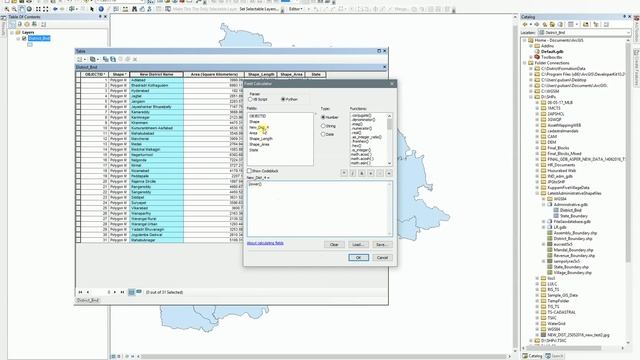The width and height of the screenshot is (640, 360).
Task: Select the Pan hand tool
Action: (22, 9)
